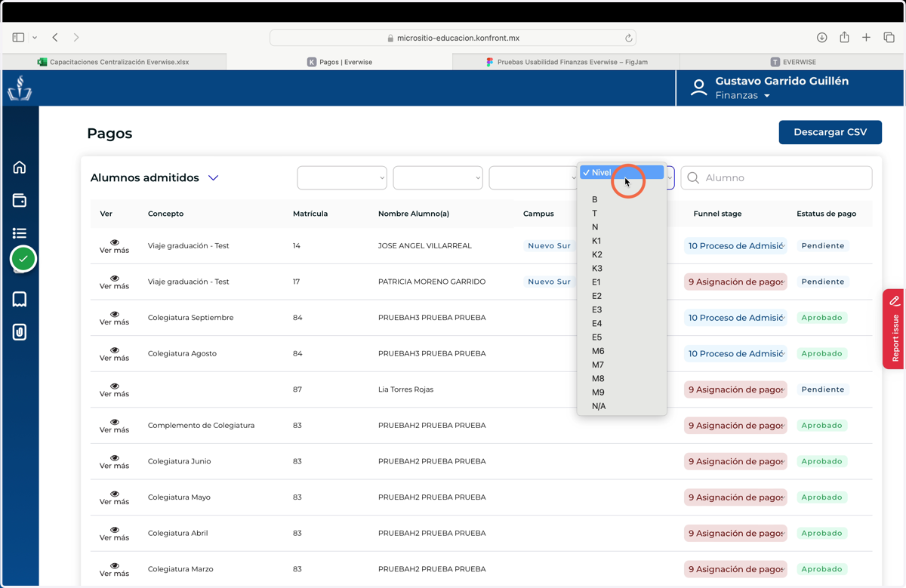Open the paperclip attachments sidebar icon

coord(20,332)
